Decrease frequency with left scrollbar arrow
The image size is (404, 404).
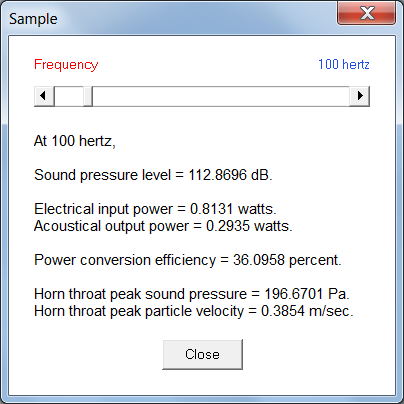pyautogui.click(x=44, y=96)
